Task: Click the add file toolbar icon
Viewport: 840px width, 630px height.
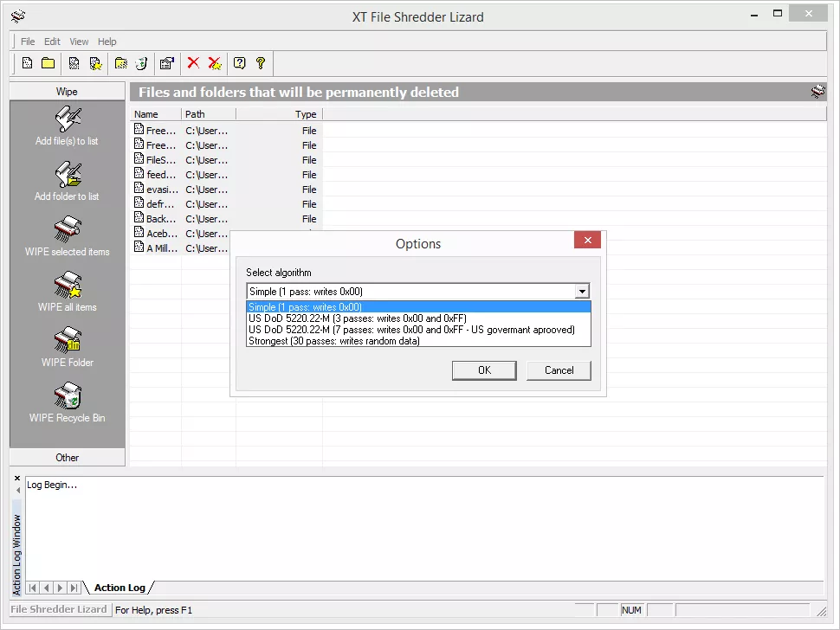Action: (x=27, y=62)
